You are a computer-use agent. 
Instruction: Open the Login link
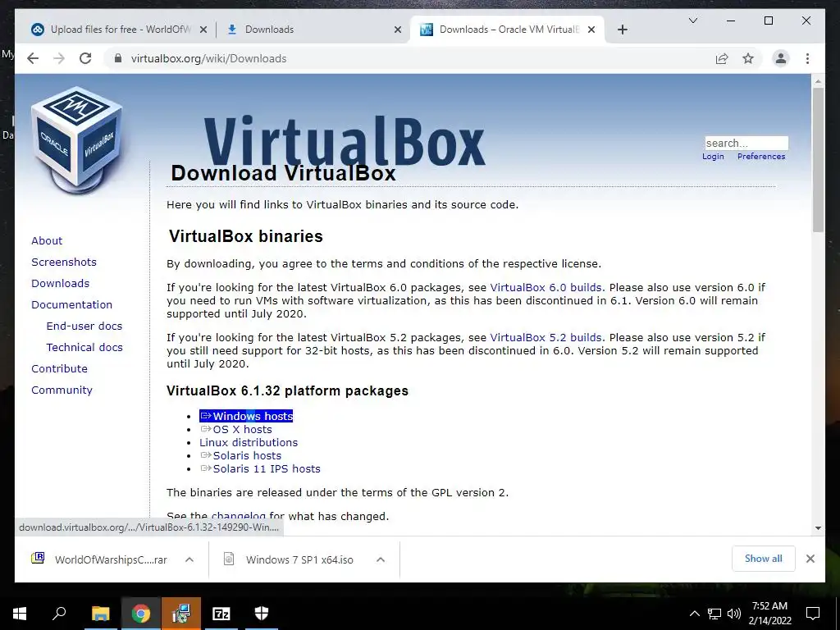[713, 157]
